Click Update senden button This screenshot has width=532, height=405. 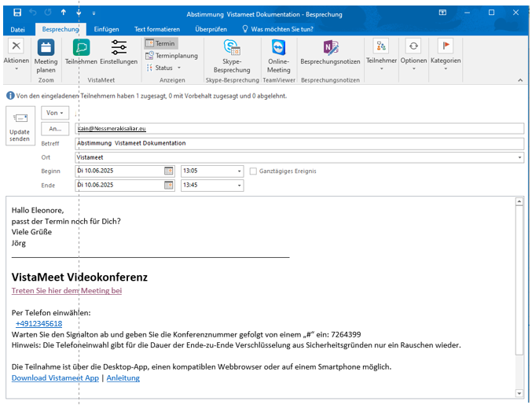(x=20, y=126)
